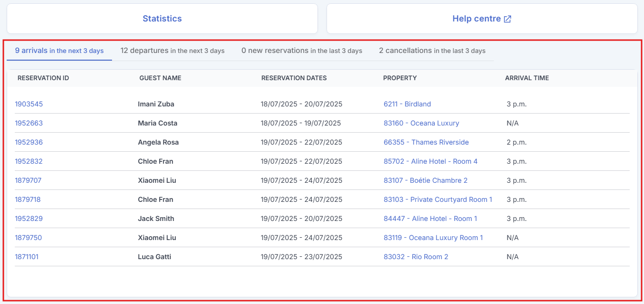Open property 83107 - Boétie Chambre 2
Image resolution: width=644 pixels, height=304 pixels.
point(426,180)
